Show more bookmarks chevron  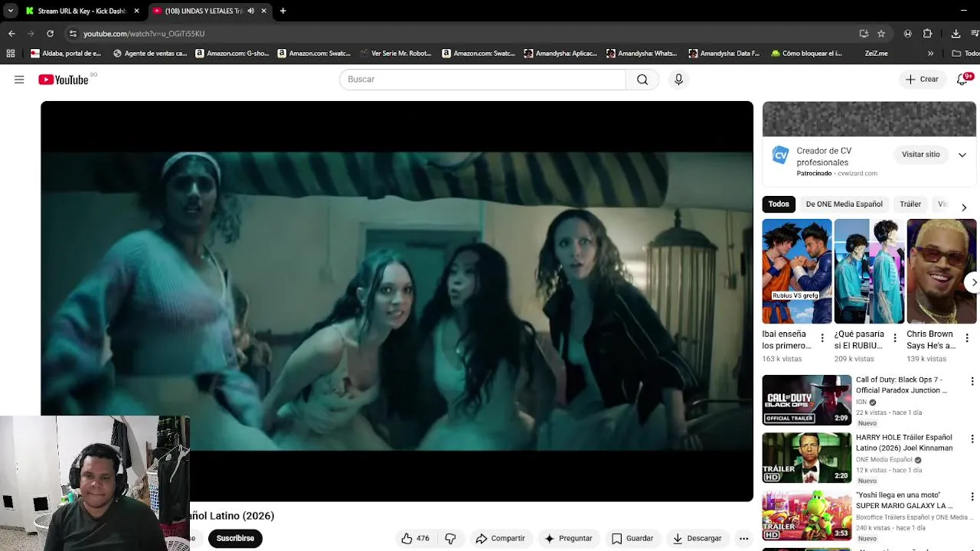tap(930, 54)
